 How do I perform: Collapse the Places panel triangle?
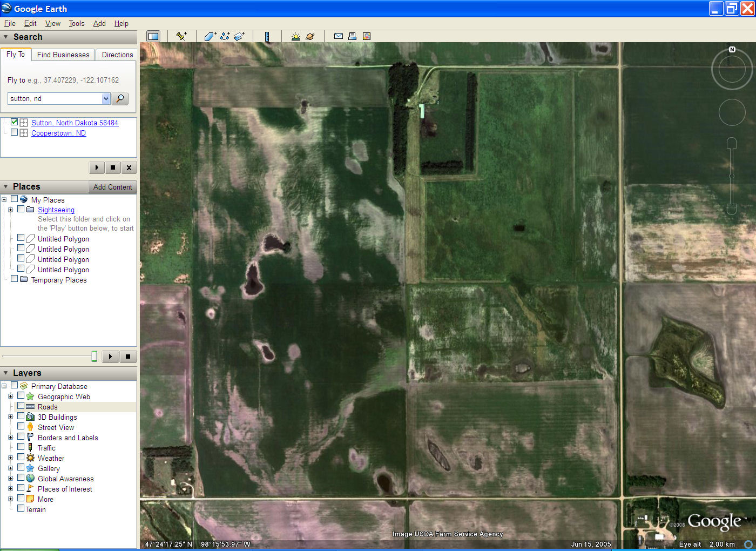click(x=6, y=186)
